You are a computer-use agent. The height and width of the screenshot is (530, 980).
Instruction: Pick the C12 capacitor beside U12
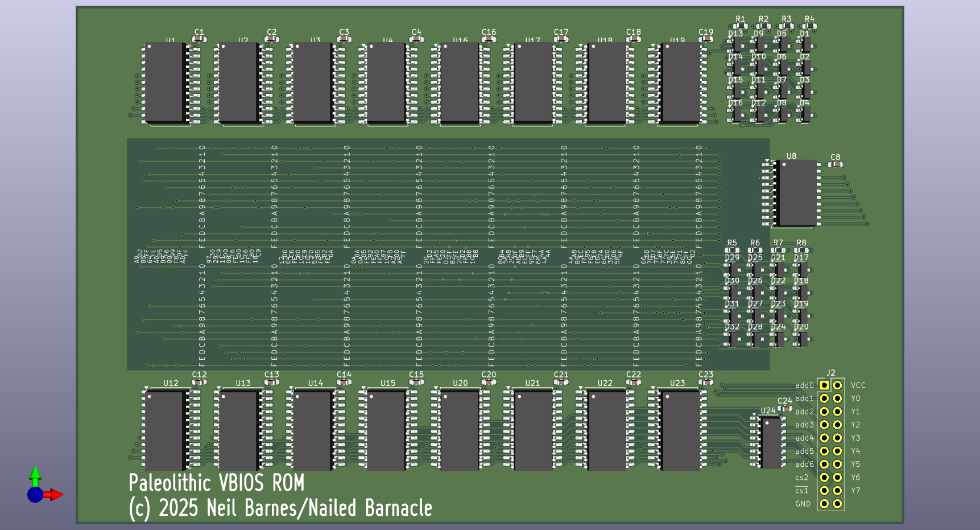[x=199, y=382]
